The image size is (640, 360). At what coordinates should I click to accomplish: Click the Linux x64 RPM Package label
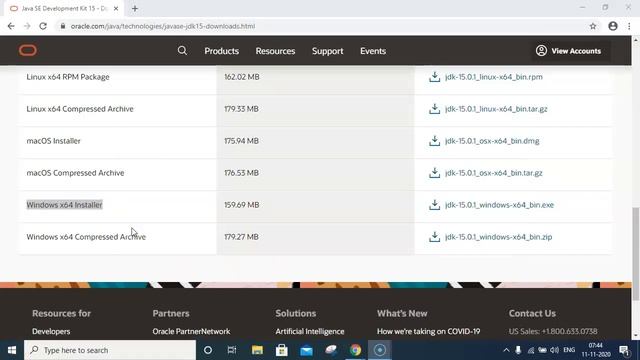coord(68,77)
